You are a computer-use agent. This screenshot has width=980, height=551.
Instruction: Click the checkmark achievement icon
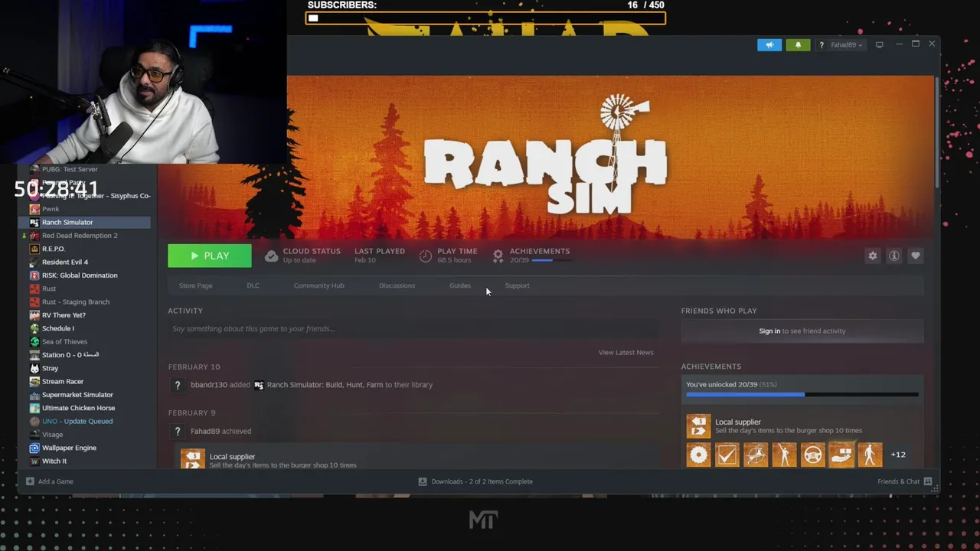pos(727,455)
